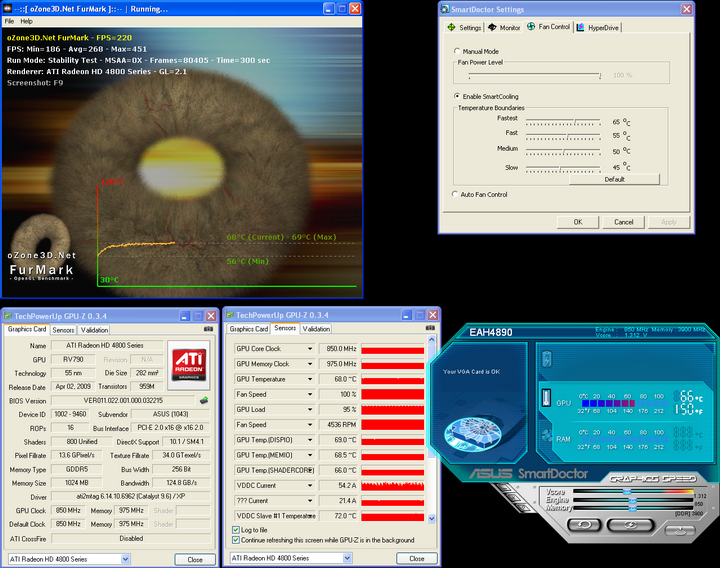720x568 pixels.
Task: Open the GPU Core Clock sensor dropdown
Action: pyautogui.click(x=310, y=349)
